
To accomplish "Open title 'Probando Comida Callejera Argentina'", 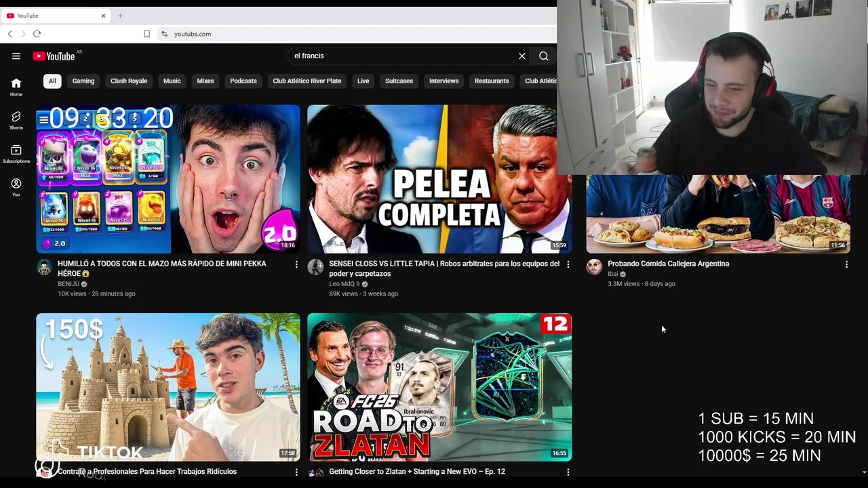I will [x=669, y=264].
